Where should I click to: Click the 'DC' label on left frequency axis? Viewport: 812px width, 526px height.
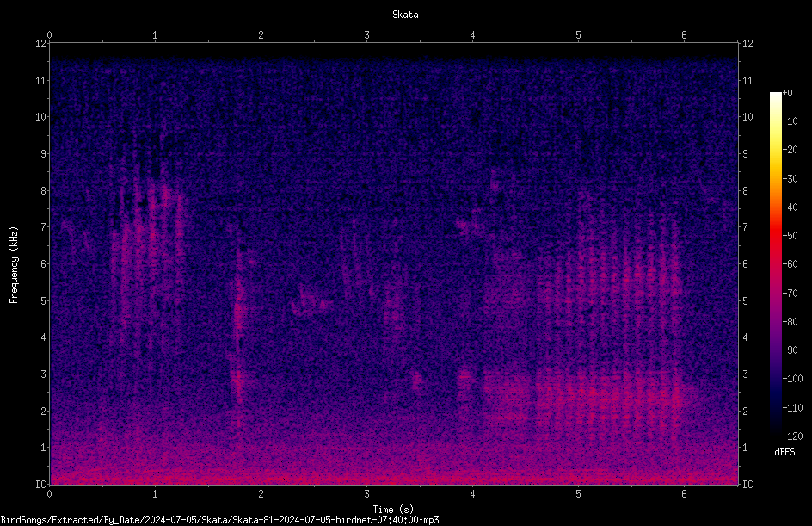tap(40, 484)
